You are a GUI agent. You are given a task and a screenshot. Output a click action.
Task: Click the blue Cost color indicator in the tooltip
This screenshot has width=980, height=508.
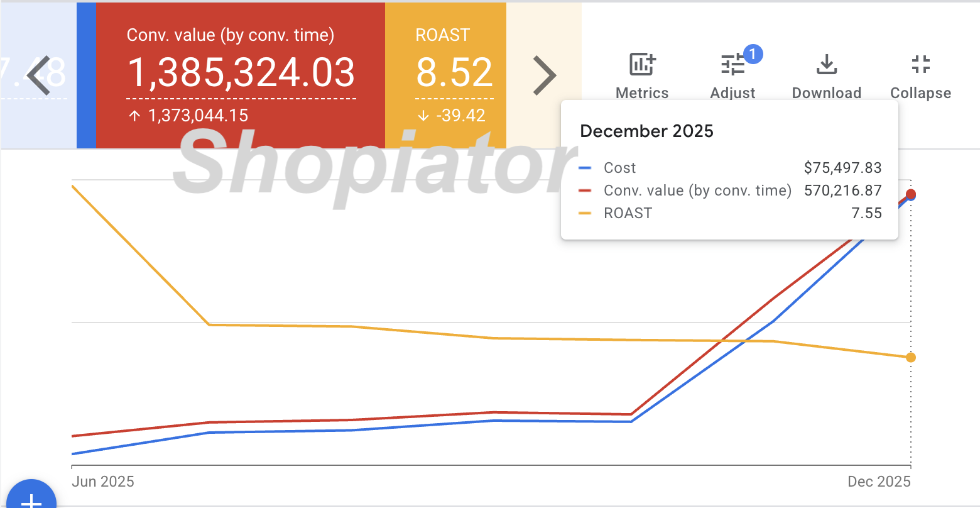click(x=585, y=168)
